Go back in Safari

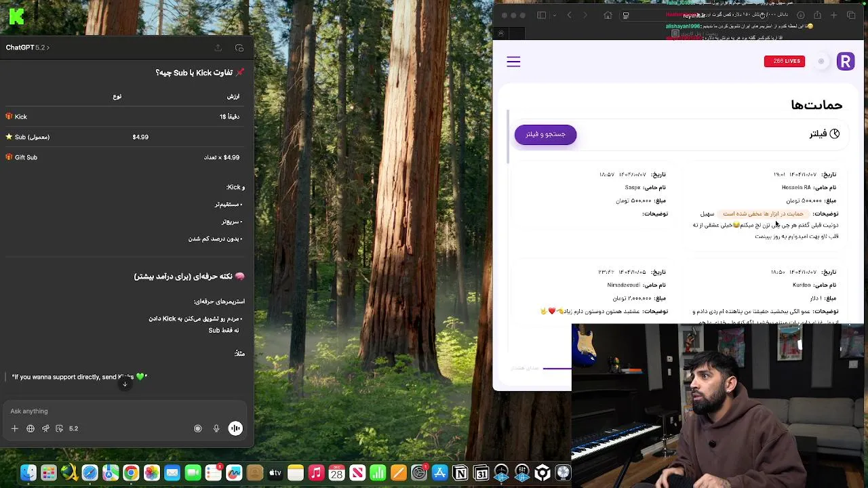click(569, 15)
